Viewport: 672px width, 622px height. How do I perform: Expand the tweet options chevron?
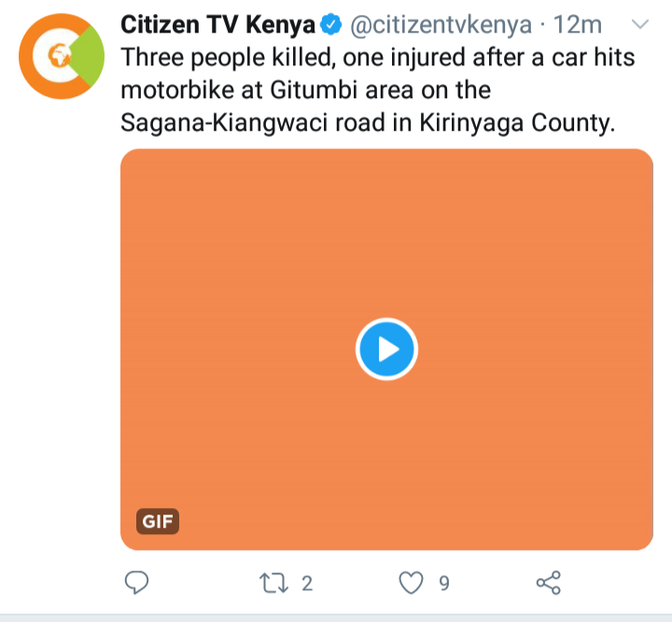(x=640, y=24)
